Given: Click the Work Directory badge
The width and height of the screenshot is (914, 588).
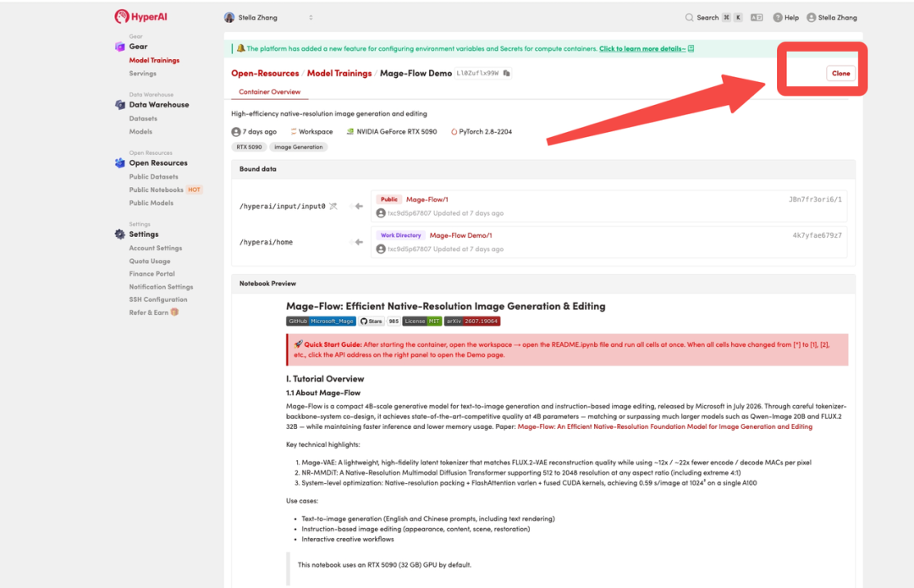Looking at the screenshot, I should [x=400, y=235].
